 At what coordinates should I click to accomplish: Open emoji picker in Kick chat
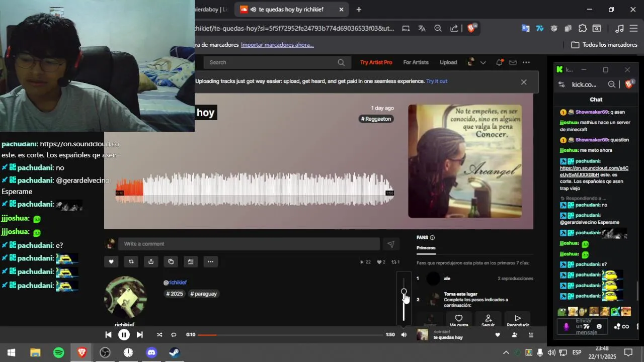coord(599,326)
